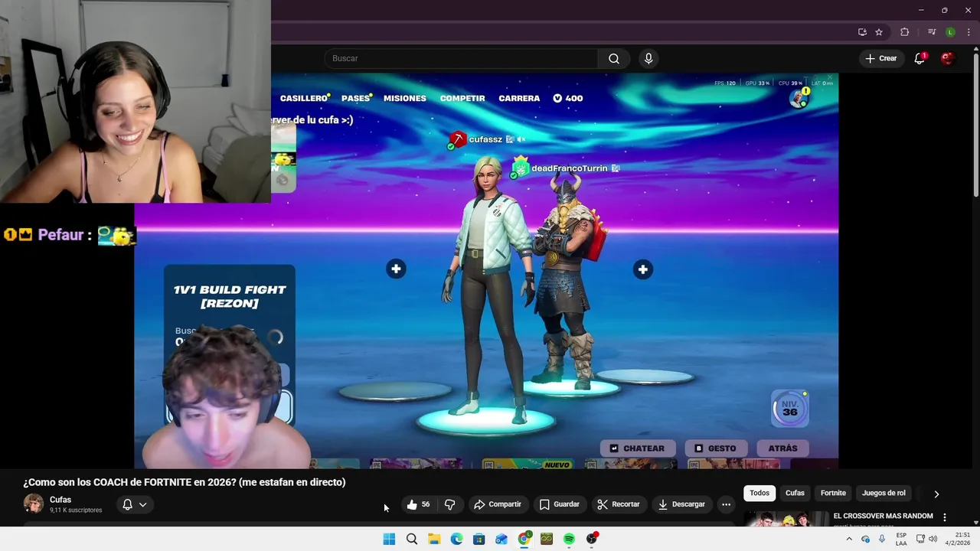Click Guardar to save video

pyautogui.click(x=559, y=504)
